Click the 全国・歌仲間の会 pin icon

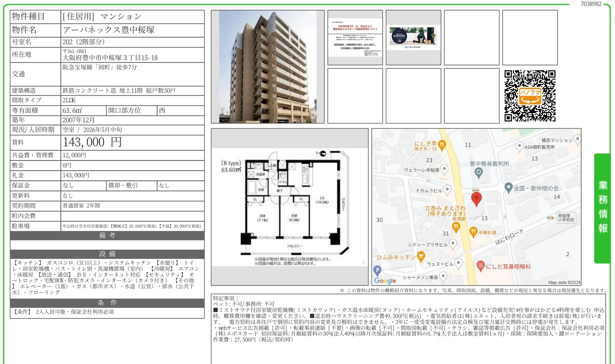tap(509, 188)
